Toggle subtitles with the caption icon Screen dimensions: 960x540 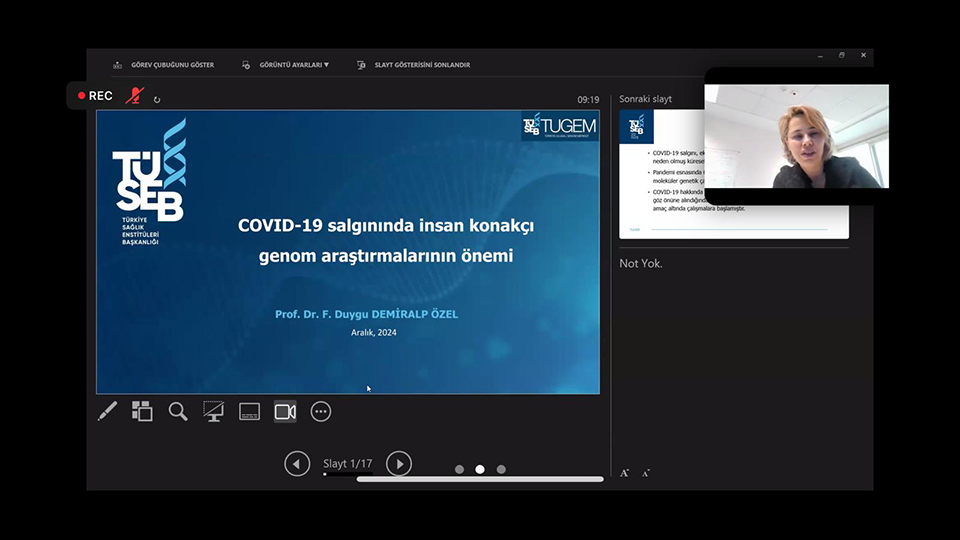click(x=249, y=411)
